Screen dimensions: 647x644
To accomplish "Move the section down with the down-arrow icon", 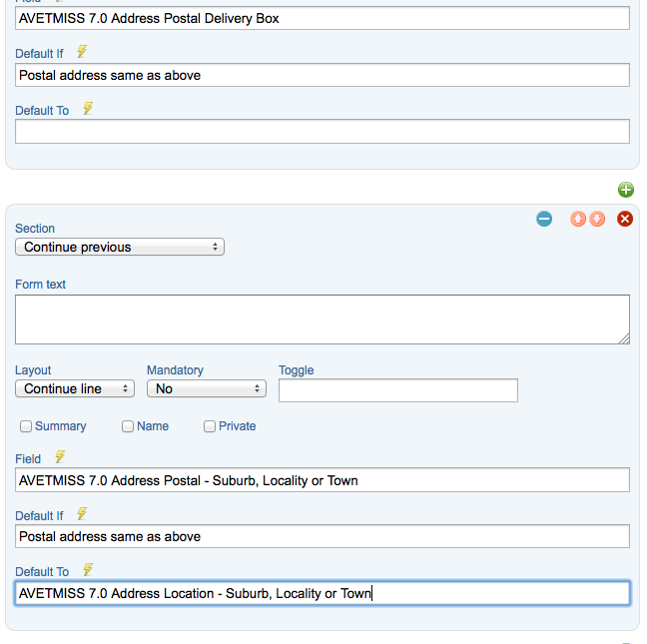I will tap(597, 219).
